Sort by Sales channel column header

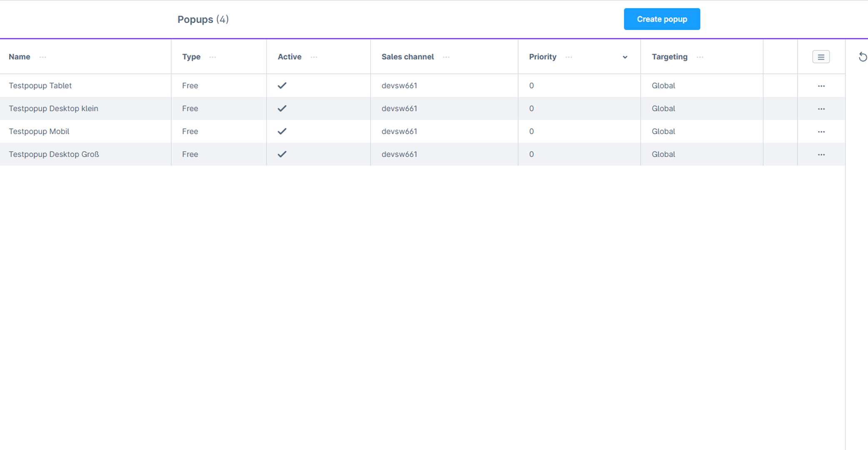coord(408,57)
